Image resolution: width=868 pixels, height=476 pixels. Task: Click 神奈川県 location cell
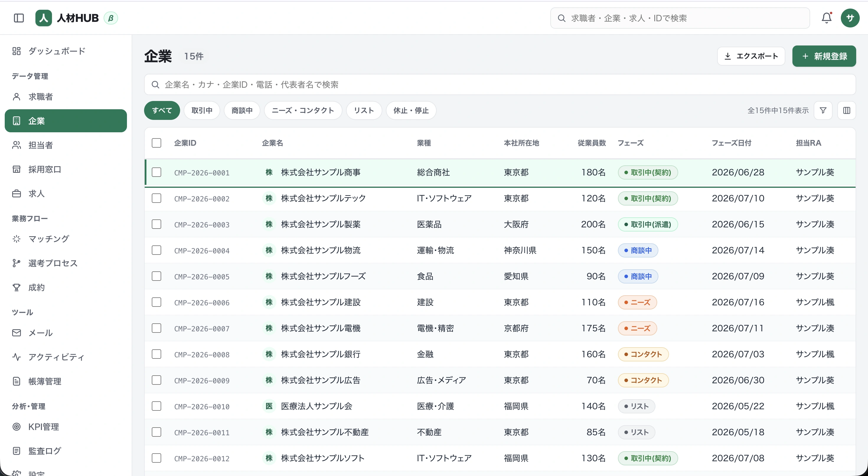tap(520, 250)
